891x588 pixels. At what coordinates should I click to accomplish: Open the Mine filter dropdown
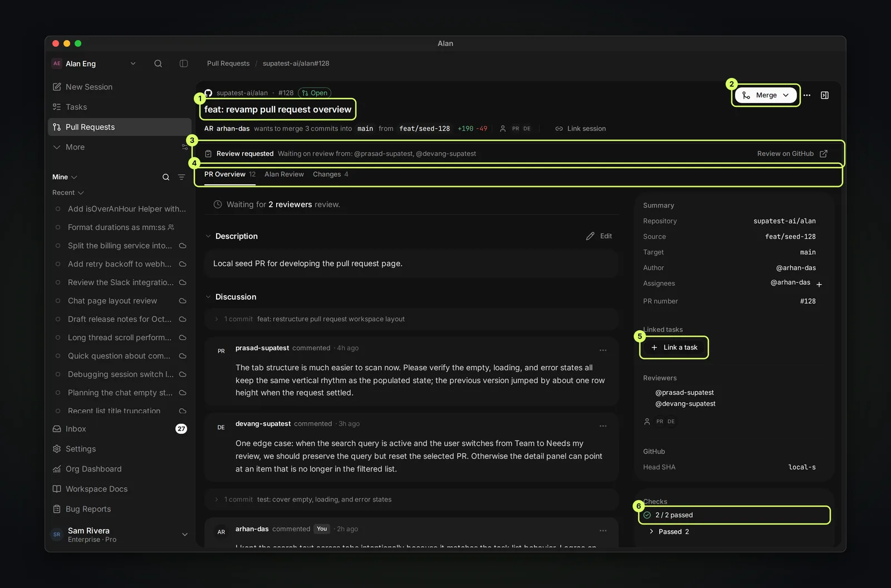[x=65, y=177]
